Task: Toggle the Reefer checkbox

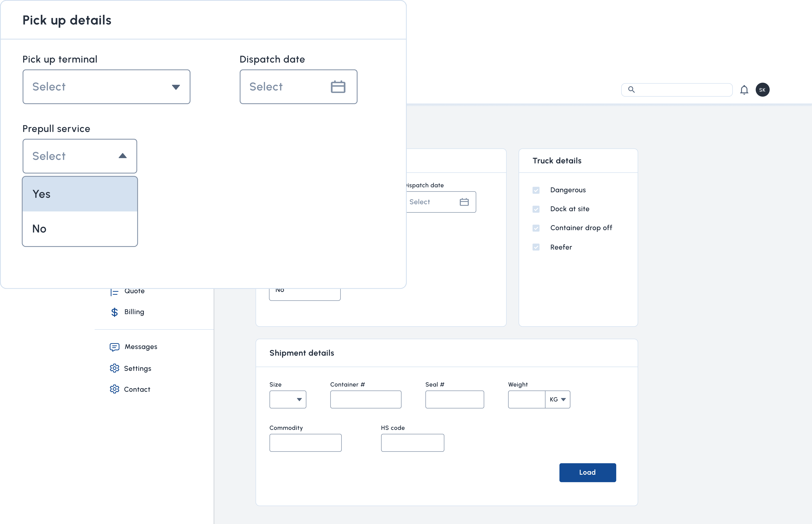Action: coord(536,247)
